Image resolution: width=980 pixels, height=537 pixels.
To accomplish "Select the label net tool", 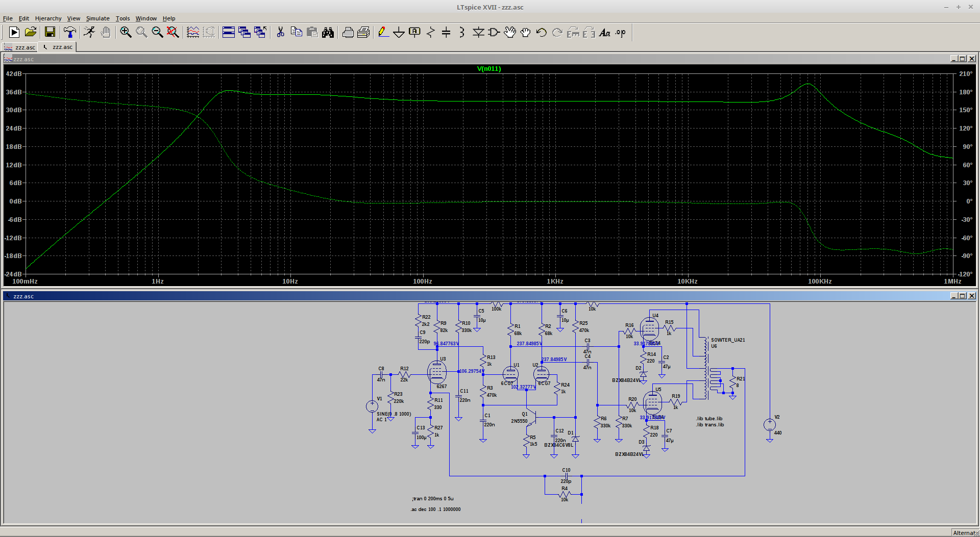I will (414, 32).
